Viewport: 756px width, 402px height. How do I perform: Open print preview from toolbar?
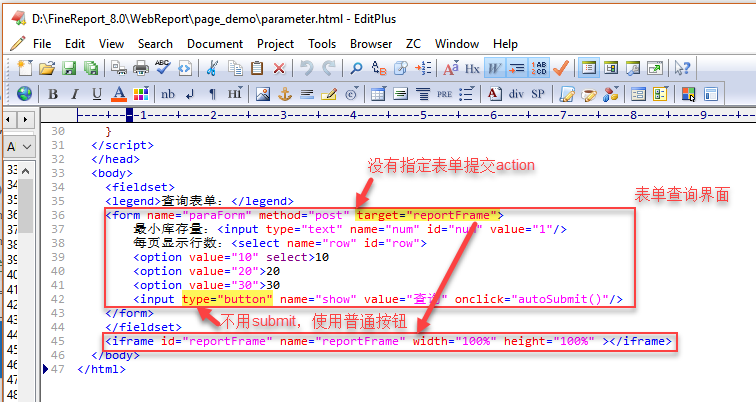pos(119,68)
